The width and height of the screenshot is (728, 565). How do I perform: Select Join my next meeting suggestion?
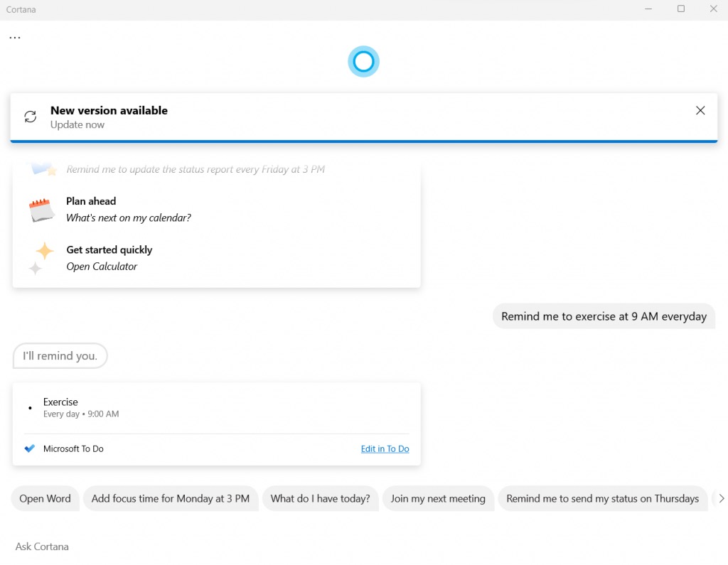click(x=438, y=499)
